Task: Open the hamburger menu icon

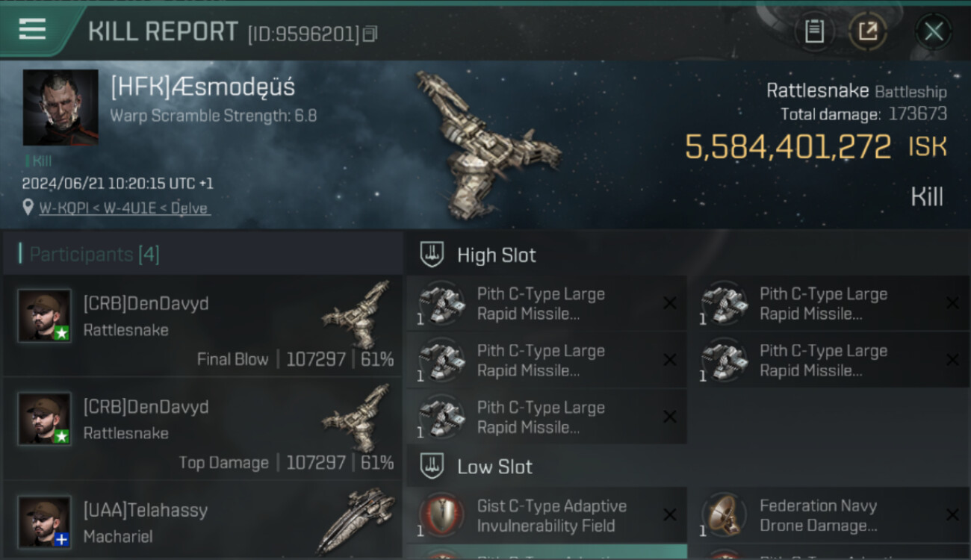Action: click(32, 30)
